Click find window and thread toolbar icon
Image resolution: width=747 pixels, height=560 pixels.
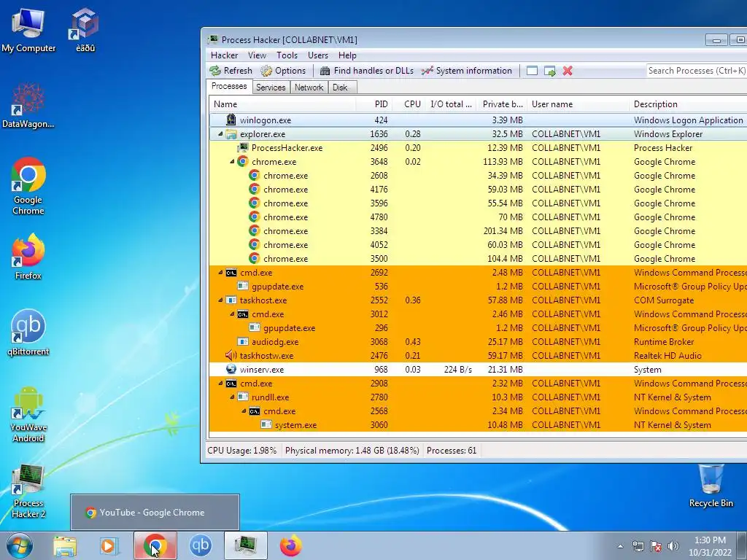pyautogui.click(x=550, y=71)
